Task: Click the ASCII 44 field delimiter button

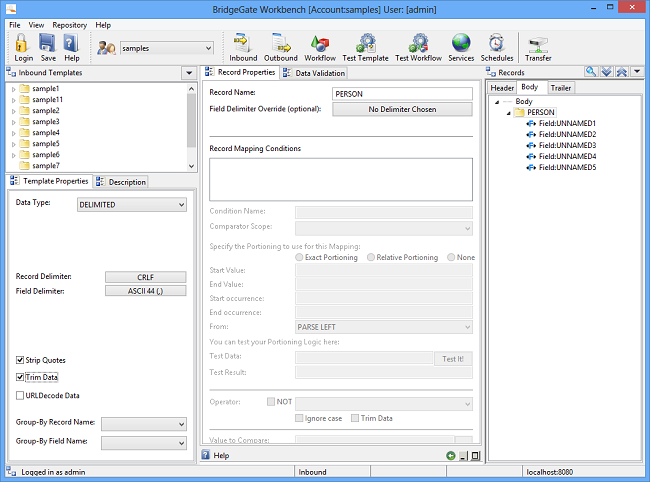Action: pyautogui.click(x=146, y=291)
